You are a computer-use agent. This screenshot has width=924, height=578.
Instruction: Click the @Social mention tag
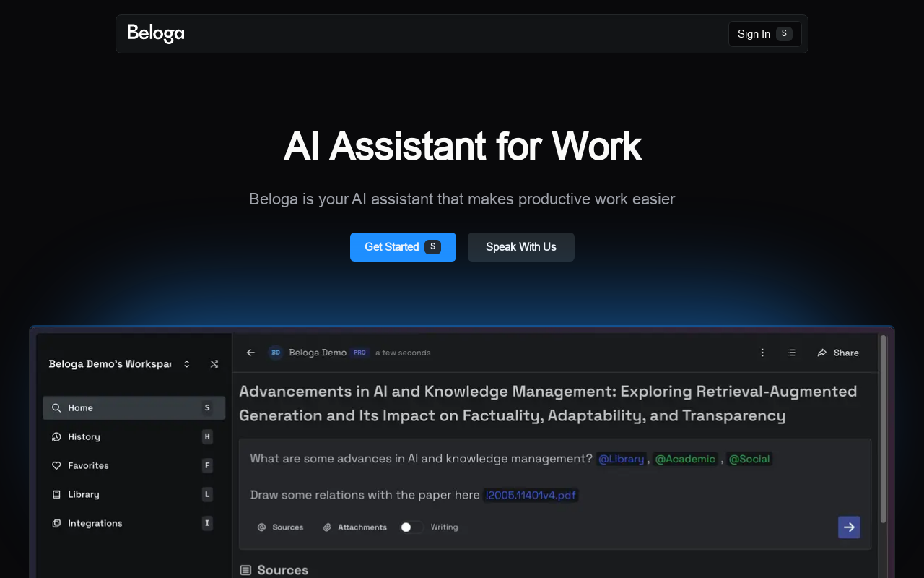(749, 459)
